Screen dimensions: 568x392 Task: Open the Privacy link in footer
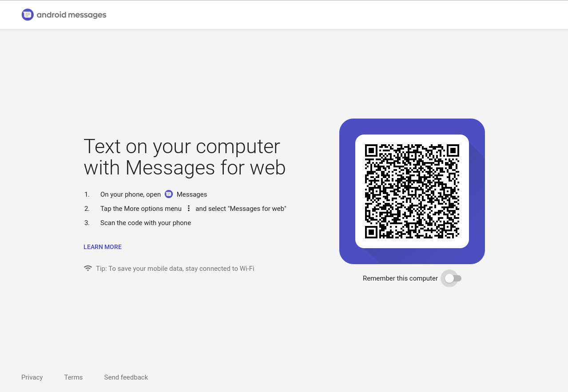[32, 377]
